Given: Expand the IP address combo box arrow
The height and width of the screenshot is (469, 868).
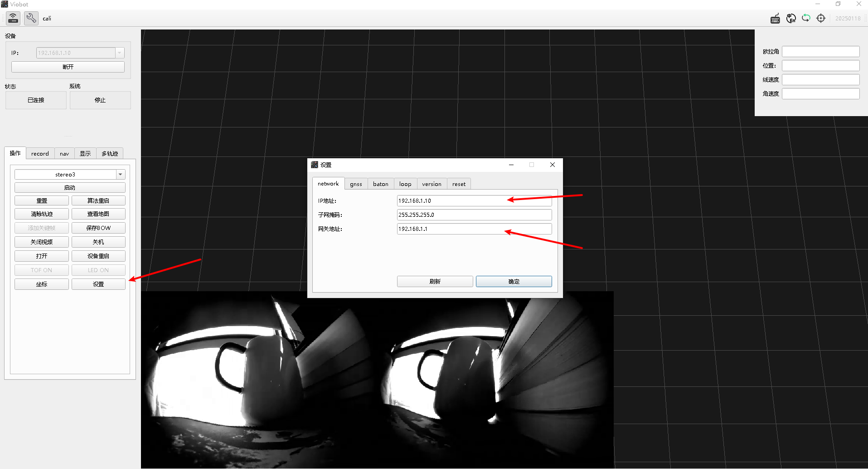Looking at the screenshot, I should tap(120, 53).
